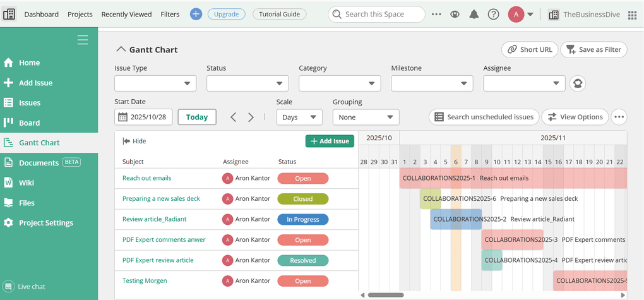This screenshot has width=644, height=300.
Task: Click the Resolved status badge
Action: [x=303, y=261]
